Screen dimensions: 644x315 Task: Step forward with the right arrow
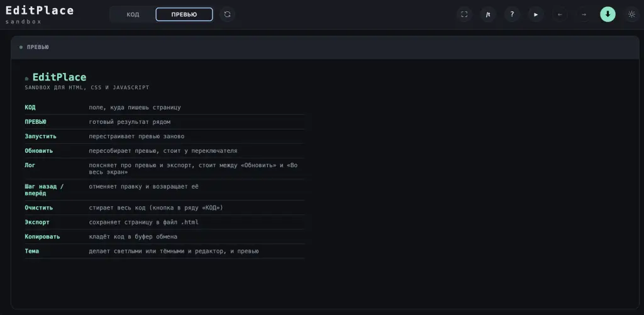point(584,14)
